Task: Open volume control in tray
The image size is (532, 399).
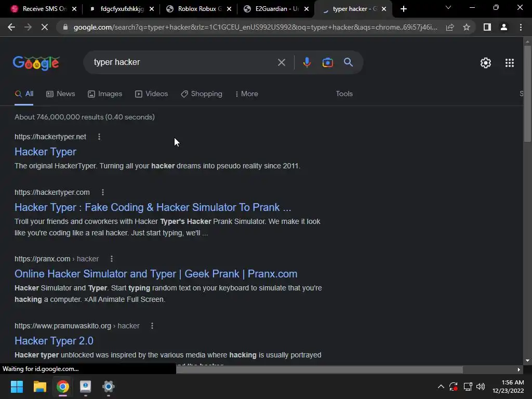Action: (x=481, y=387)
